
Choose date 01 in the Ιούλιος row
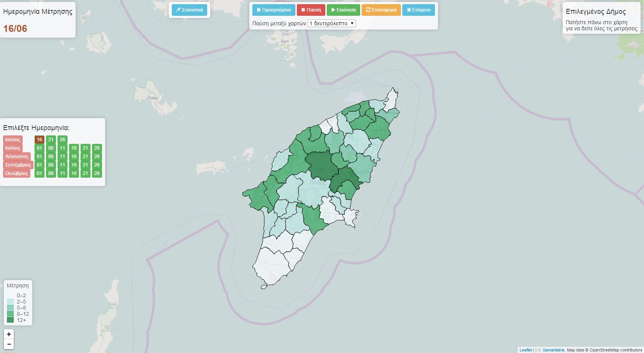40,148
